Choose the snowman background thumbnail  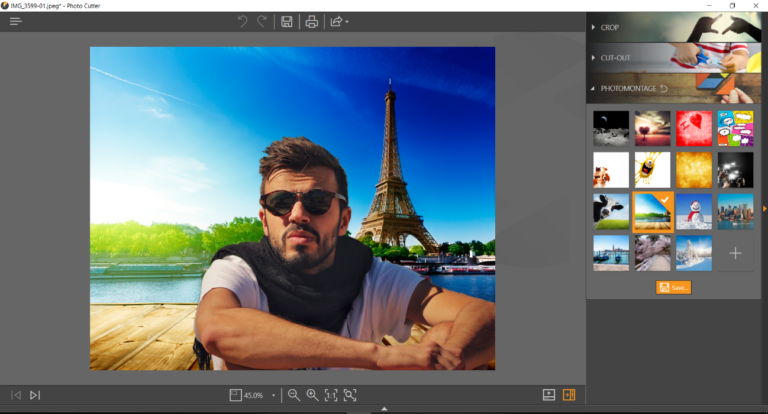693,212
